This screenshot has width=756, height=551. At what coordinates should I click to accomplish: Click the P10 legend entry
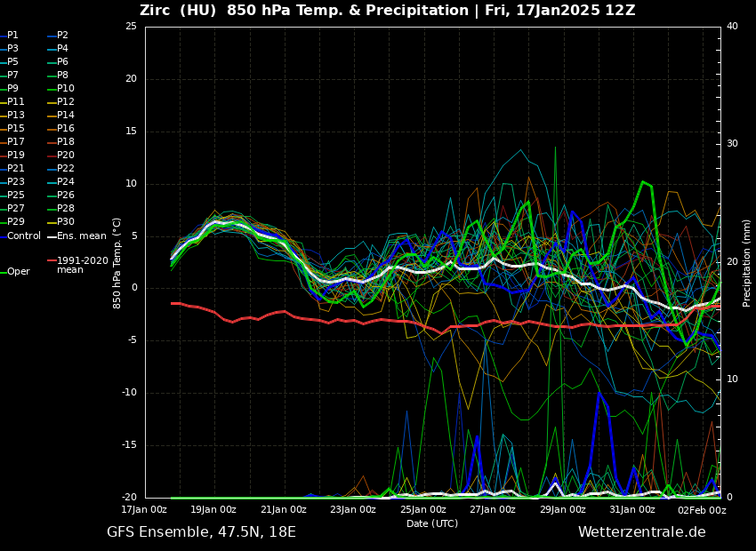coord(66,89)
